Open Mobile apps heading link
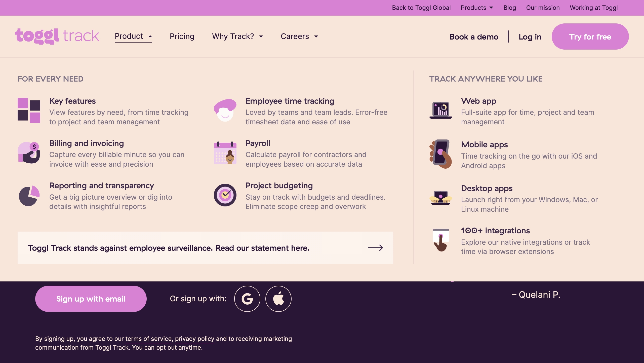This screenshot has height=363, width=644. [485, 144]
